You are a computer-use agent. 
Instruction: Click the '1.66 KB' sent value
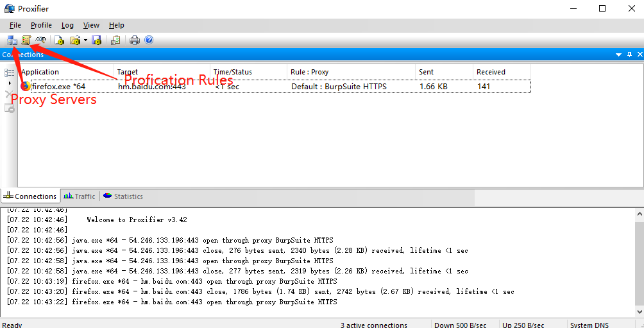tap(434, 86)
